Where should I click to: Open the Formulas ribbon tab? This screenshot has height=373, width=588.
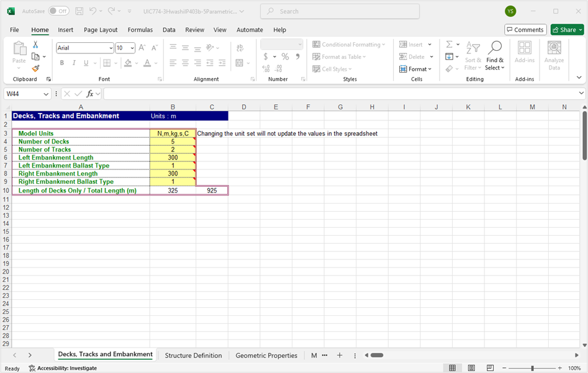(140, 29)
